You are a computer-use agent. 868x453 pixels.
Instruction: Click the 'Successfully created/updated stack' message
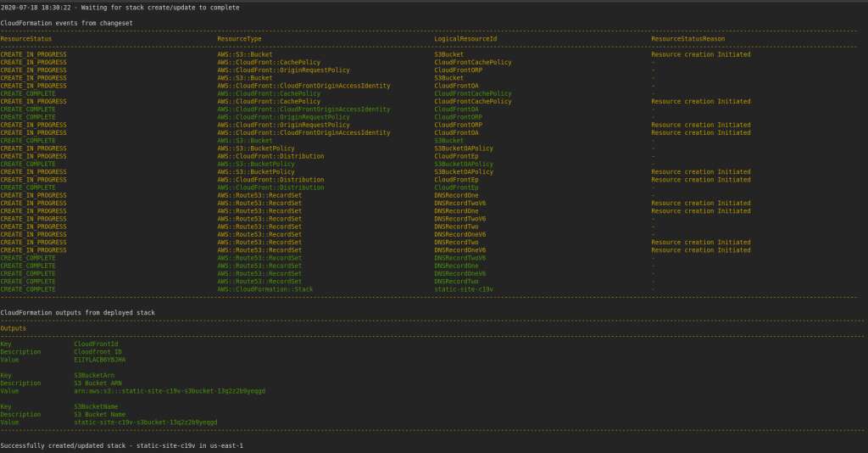[121, 445]
